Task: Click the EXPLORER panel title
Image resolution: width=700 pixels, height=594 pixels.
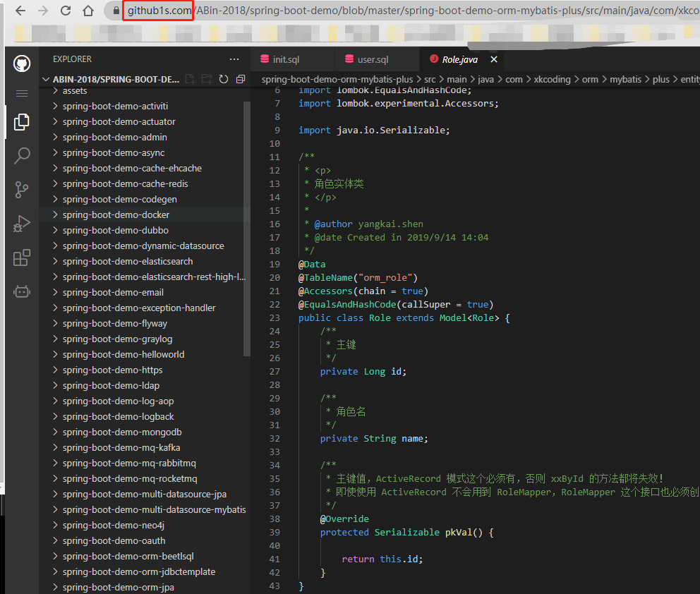Action: tap(72, 59)
